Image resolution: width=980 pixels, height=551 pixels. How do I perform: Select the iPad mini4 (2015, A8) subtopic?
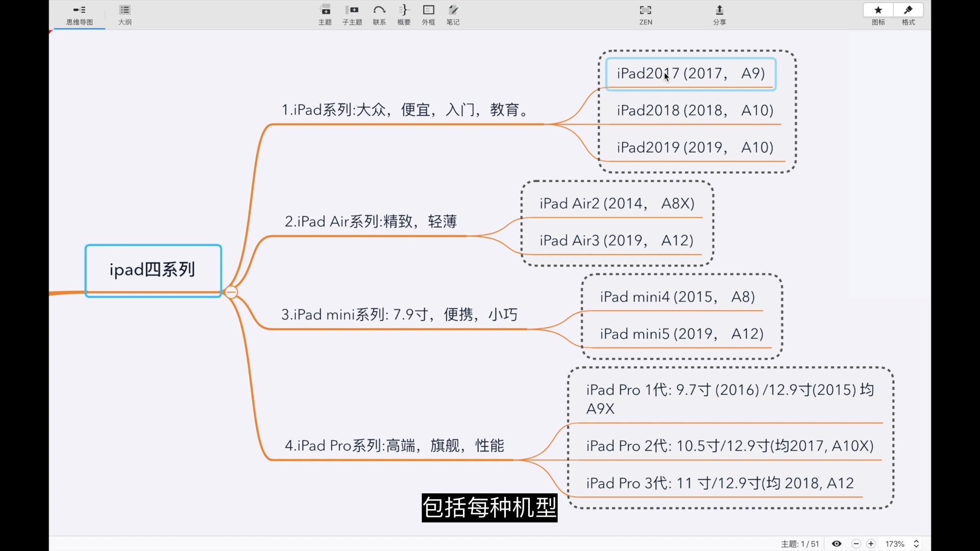click(x=677, y=297)
